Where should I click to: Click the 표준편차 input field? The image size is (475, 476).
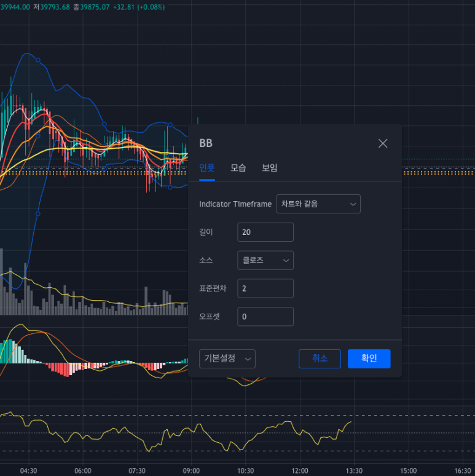265,288
